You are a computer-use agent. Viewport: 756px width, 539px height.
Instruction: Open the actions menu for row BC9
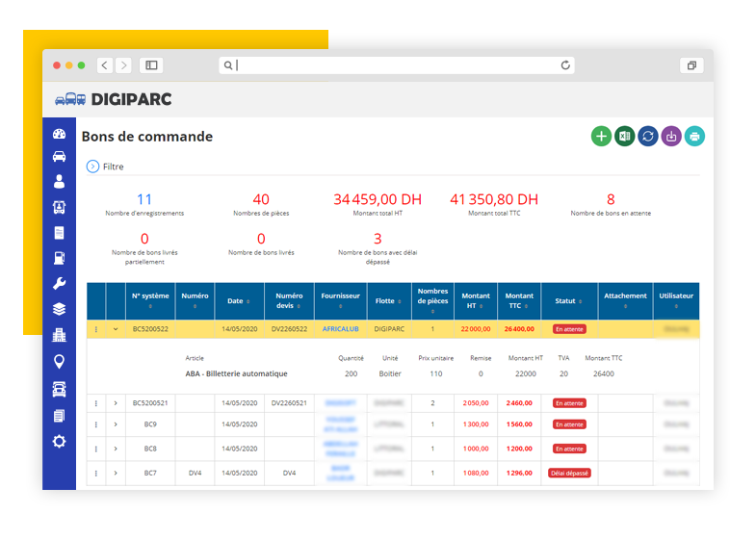click(96, 424)
